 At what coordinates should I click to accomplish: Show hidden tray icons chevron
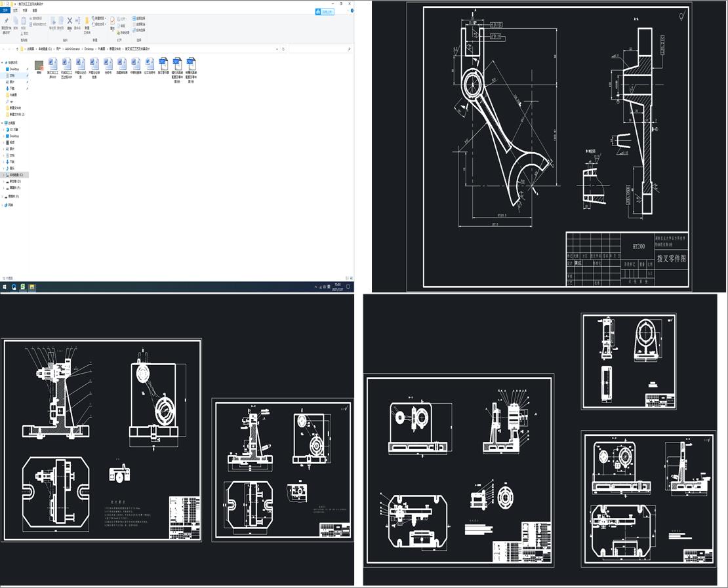[x=315, y=287]
